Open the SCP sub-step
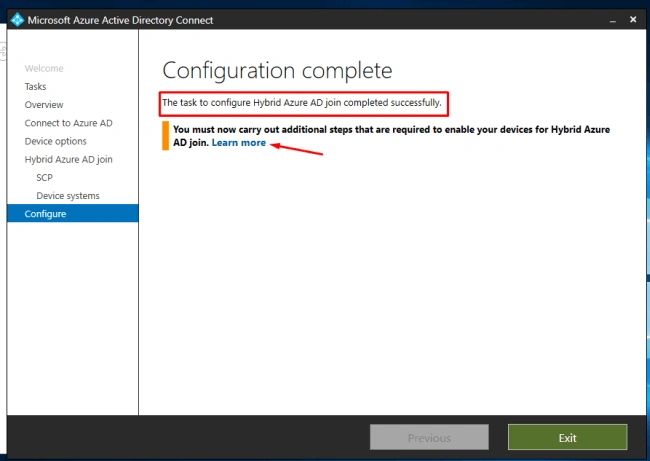This screenshot has width=650, height=461. point(44,177)
